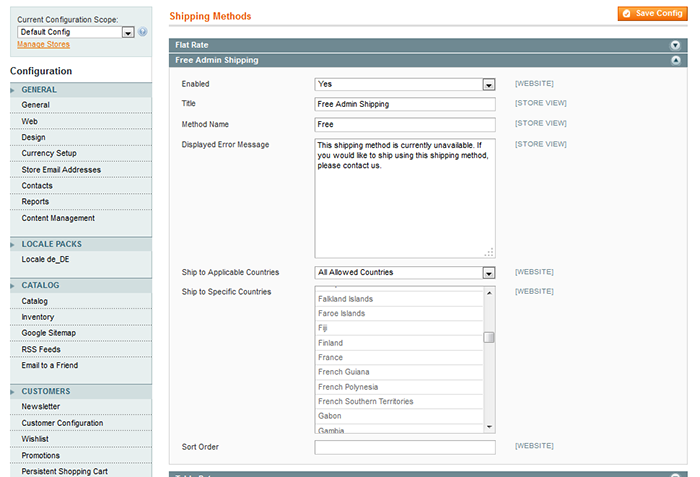Click the Method Name input field
This screenshot has width=700, height=477.
[x=405, y=125]
